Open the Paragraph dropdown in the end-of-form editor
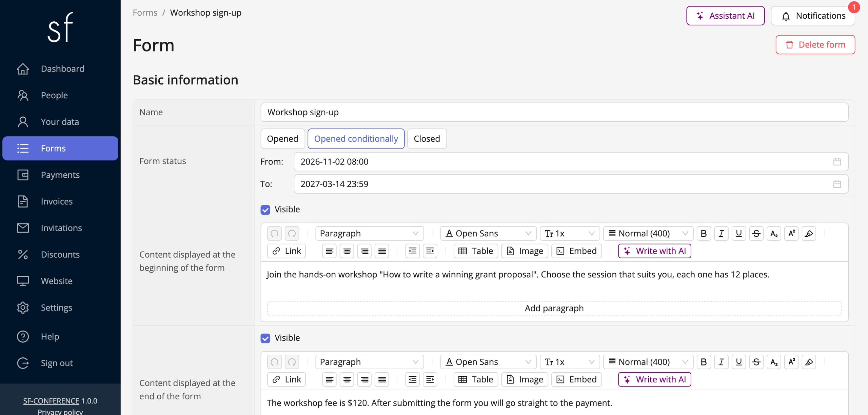The height and width of the screenshot is (415, 868). pos(369,362)
